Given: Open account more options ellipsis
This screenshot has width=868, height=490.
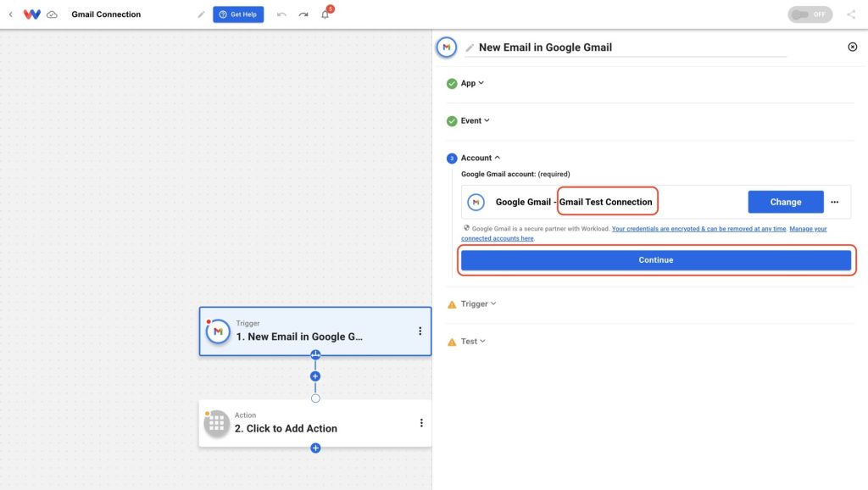Looking at the screenshot, I should tap(834, 202).
